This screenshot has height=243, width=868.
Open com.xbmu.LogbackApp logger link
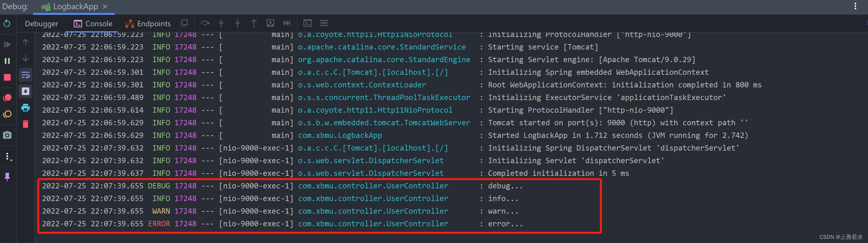[x=340, y=135]
